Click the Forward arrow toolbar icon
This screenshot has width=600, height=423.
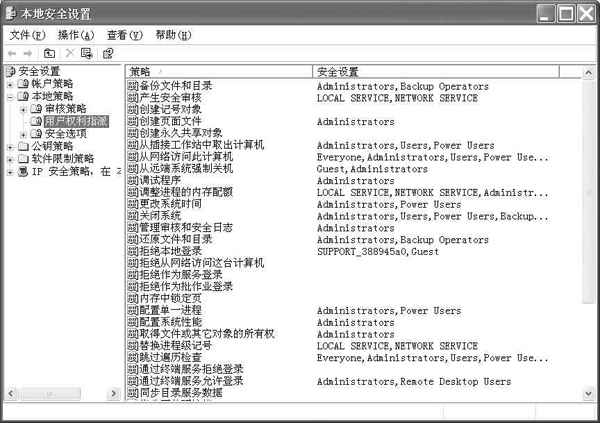pos(28,54)
